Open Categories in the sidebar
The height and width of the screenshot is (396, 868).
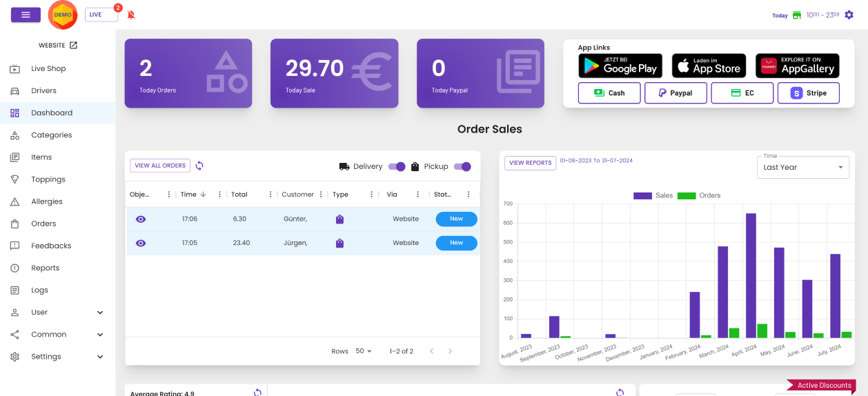[51, 135]
